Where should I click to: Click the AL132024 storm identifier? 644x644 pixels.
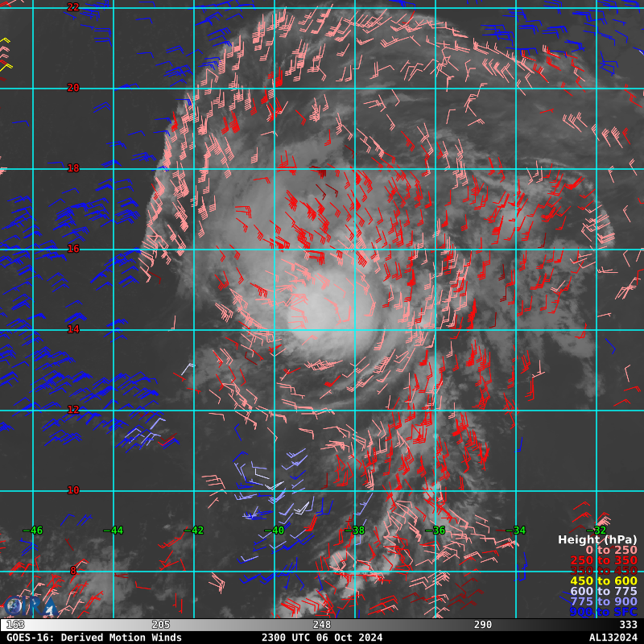coord(613,638)
